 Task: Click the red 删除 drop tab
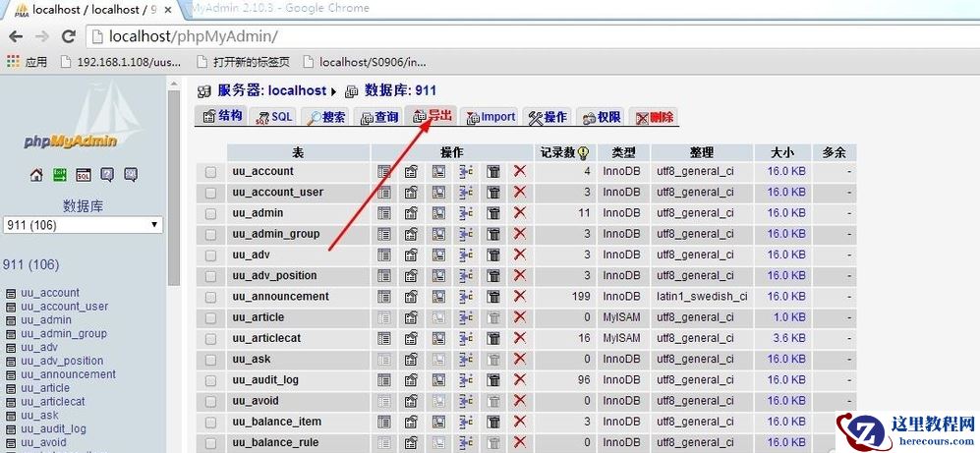(x=654, y=117)
